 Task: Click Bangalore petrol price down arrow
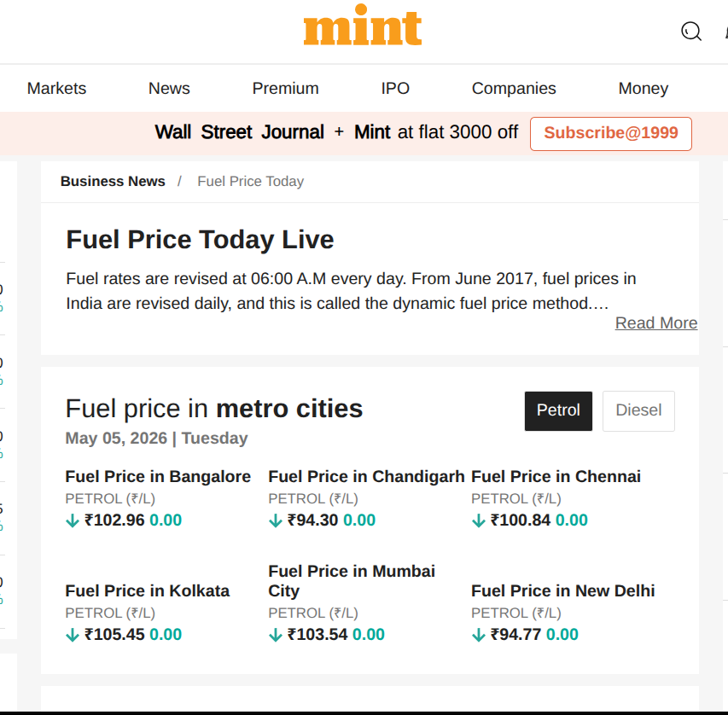click(73, 520)
